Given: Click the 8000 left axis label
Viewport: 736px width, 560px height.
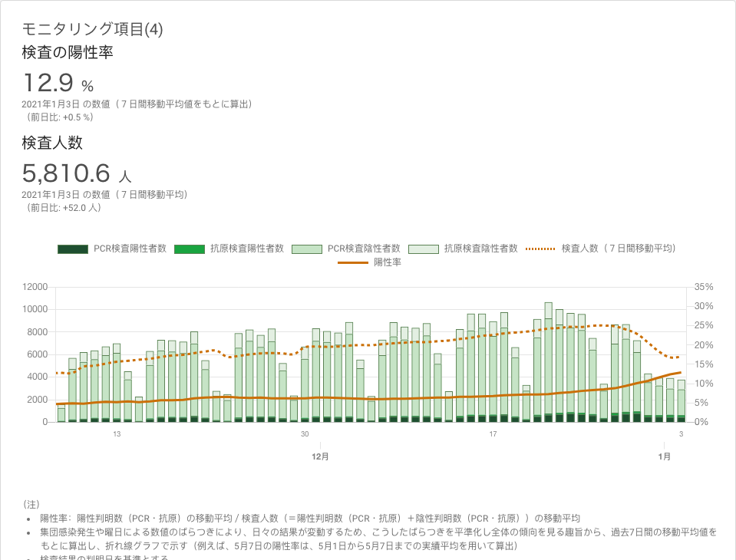Looking at the screenshot, I should (38, 332).
